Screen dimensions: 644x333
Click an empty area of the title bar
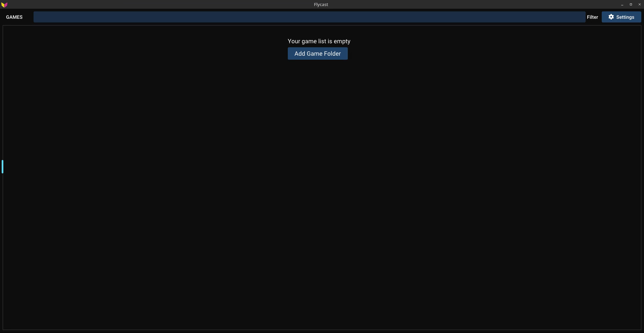[x=168, y=5]
